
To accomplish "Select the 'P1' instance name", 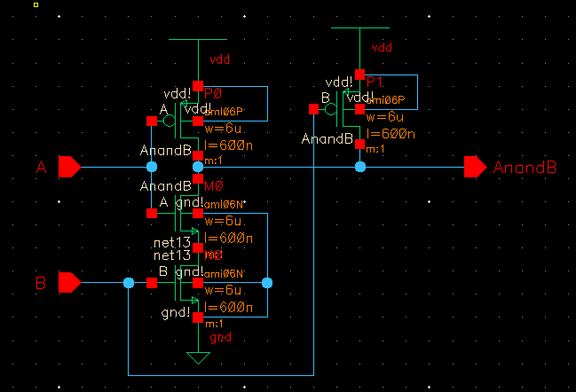I will (x=375, y=82).
